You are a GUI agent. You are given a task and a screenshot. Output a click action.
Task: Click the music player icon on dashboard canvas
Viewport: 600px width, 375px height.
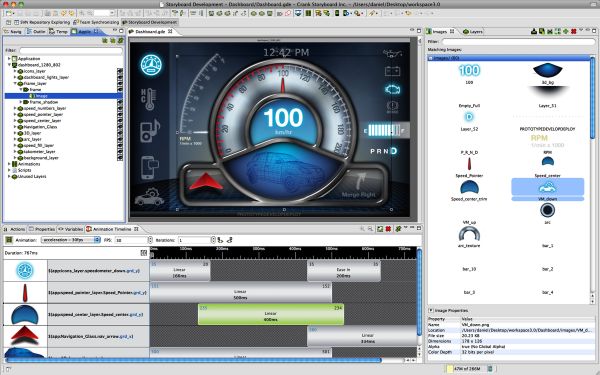pos(150,130)
